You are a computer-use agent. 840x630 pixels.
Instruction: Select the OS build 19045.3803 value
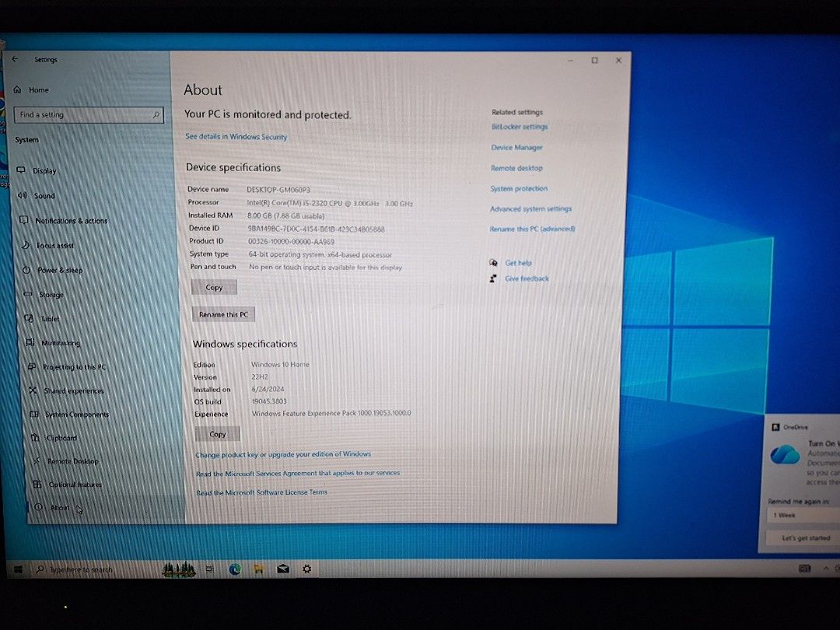pyautogui.click(x=269, y=401)
